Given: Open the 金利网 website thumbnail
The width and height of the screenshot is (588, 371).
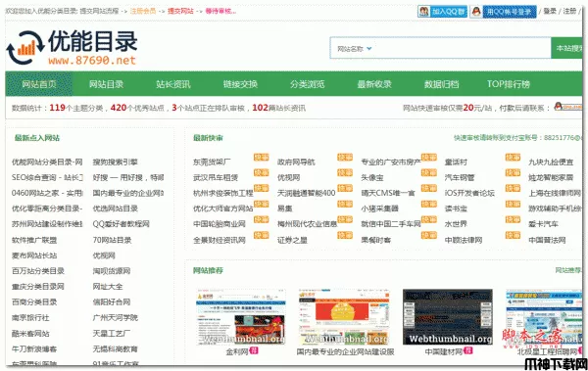Looking at the screenshot, I should click(241, 317).
